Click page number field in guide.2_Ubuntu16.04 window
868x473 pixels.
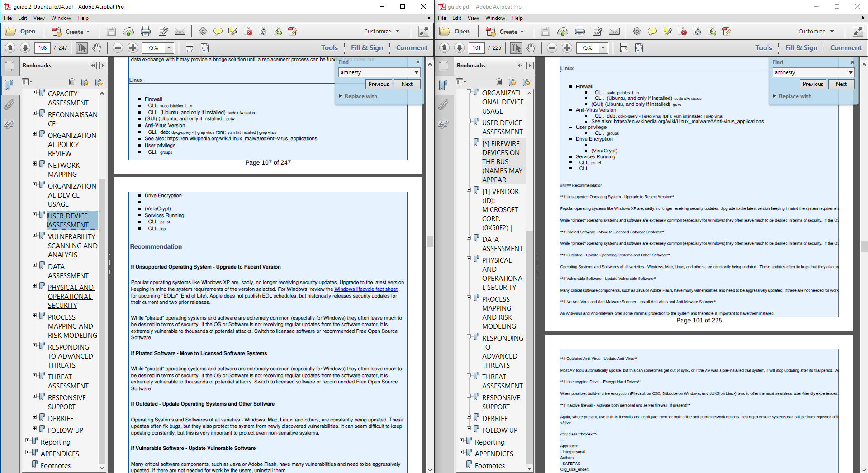pyautogui.click(x=43, y=47)
